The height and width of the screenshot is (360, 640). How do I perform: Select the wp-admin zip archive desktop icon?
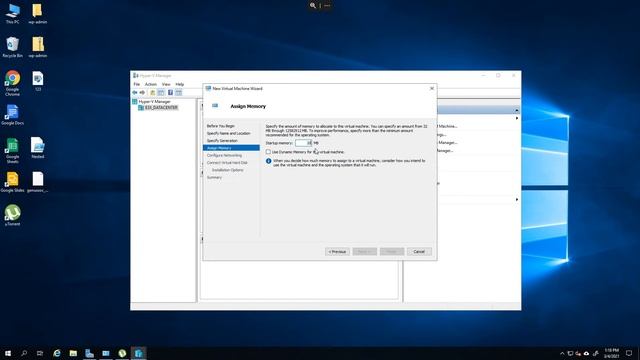click(38, 47)
